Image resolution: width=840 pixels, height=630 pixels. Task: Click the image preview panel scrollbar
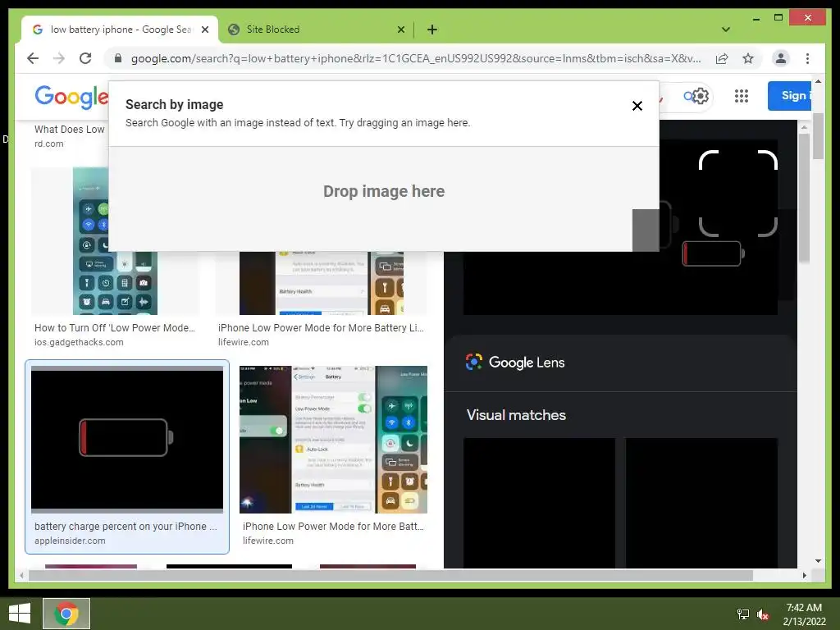tap(804, 199)
